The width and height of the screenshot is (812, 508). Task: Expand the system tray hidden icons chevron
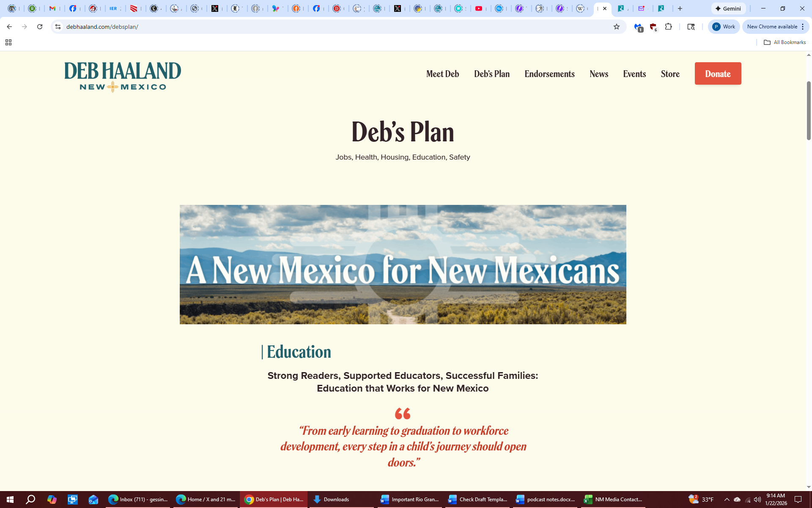tap(727, 500)
